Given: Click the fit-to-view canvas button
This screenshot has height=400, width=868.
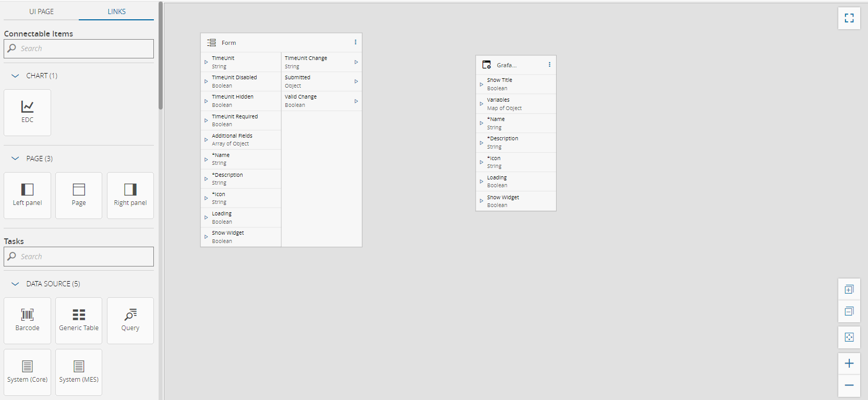Looking at the screenshot, I should coord(849,337).
